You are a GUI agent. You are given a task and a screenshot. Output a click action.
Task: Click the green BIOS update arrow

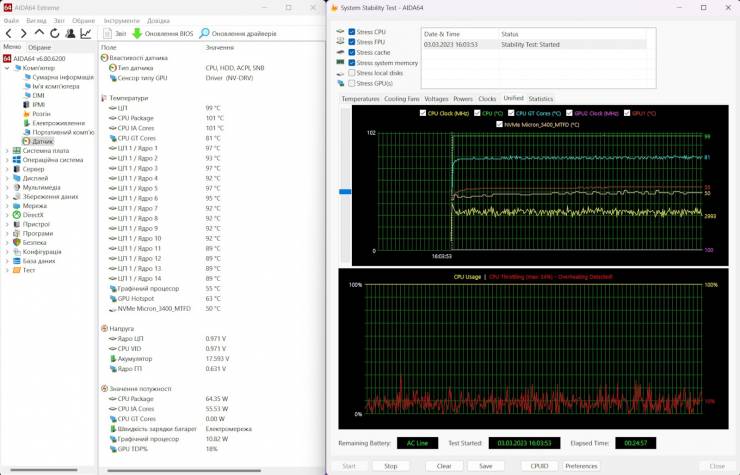click(x=138, y=33)
